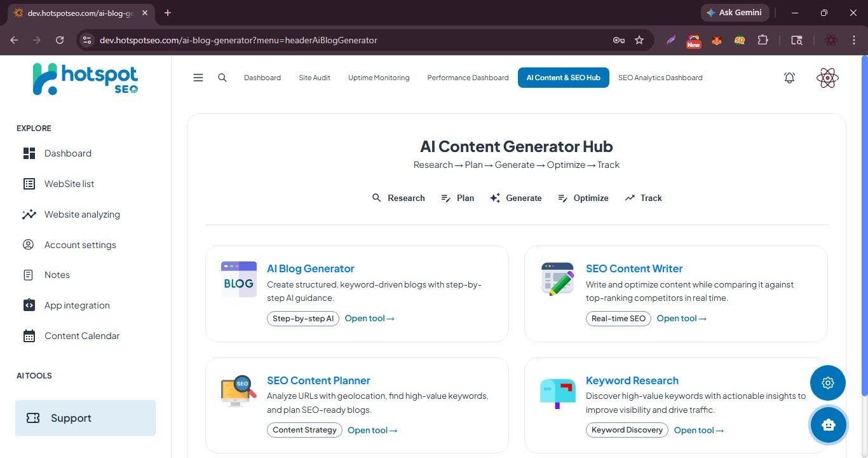Filter by the Generate step
Image resolution: width=868 pixels, height=458 pixels.
tap(515, 198)
